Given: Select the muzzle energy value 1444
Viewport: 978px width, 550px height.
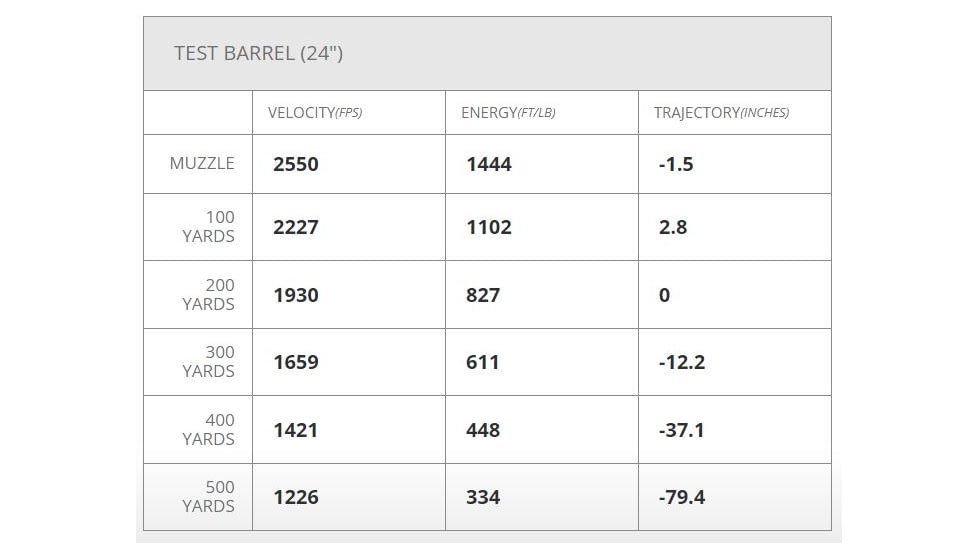Looking at the screenshot, I should [x=489, y=164].
